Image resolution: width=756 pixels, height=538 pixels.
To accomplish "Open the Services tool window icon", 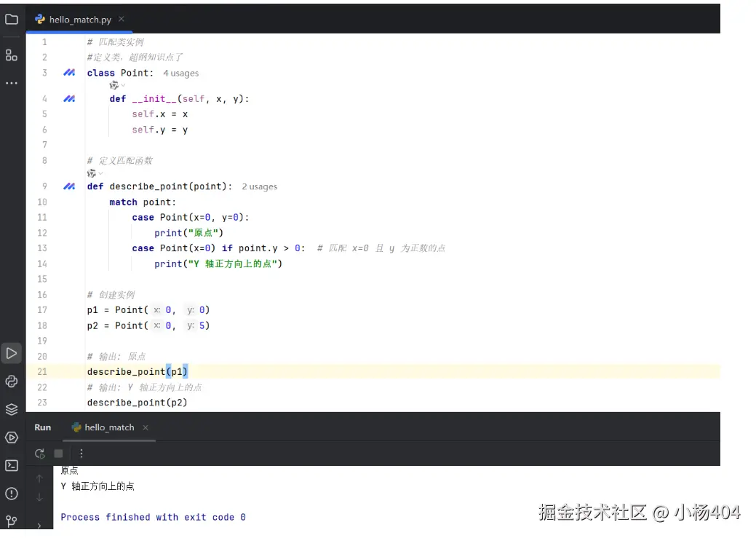I will click(12, 438).
